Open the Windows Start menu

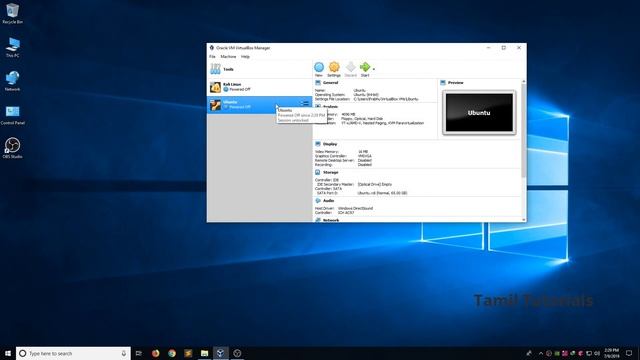(8, 353)
